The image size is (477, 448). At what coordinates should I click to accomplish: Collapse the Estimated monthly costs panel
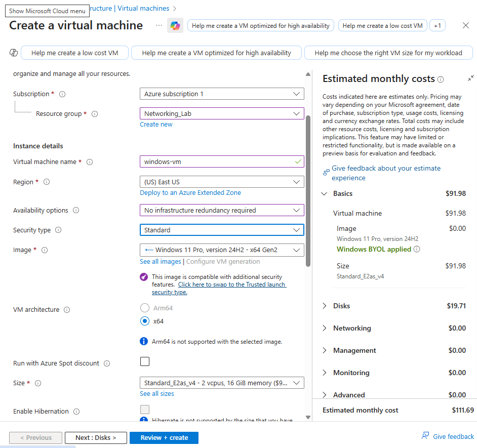pos(470,78)
